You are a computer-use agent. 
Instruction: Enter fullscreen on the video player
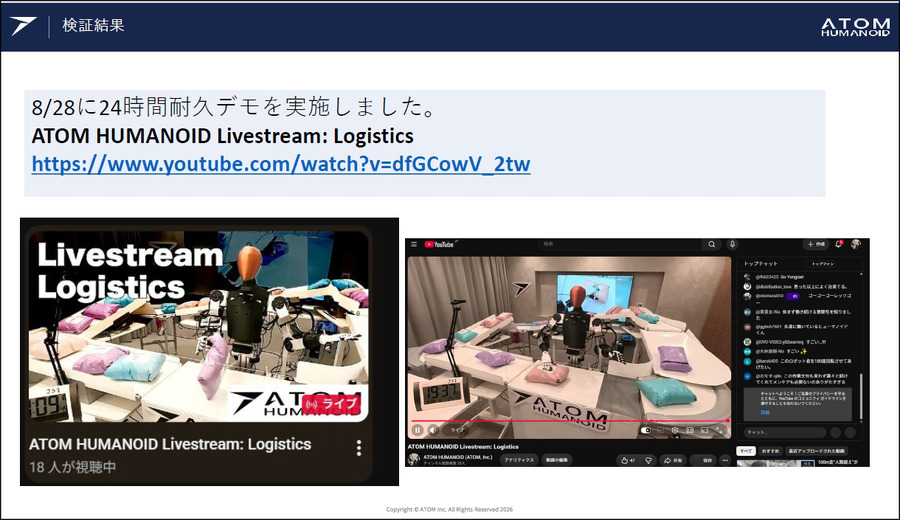pos(720,430)
